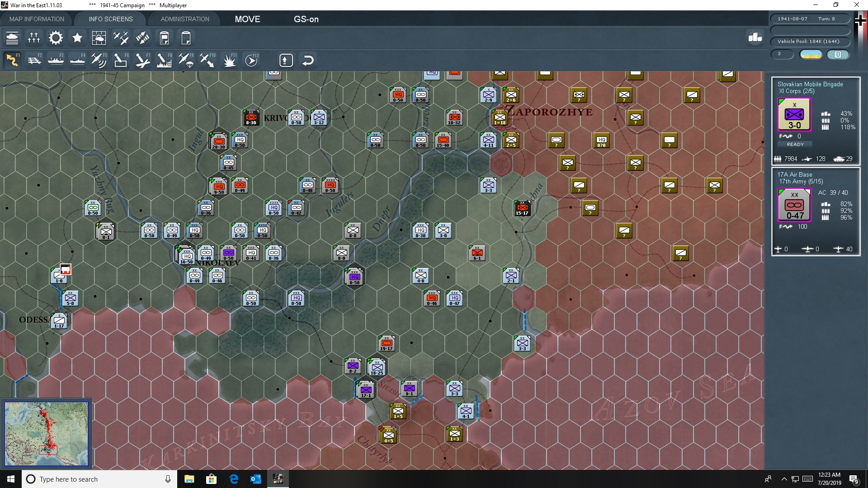Click the save game clipboard icon
This screenshot has height=488, width=868.
click(164, 38)
